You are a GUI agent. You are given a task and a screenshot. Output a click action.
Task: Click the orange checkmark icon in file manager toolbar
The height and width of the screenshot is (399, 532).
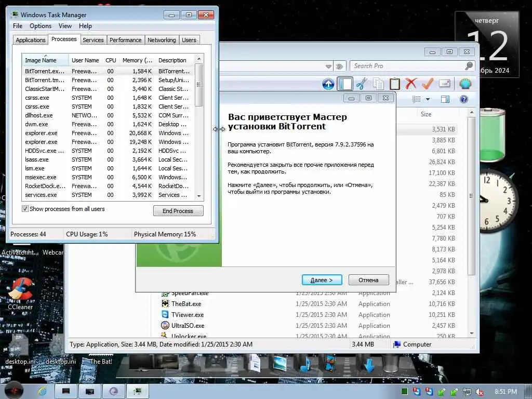point(428,84)
